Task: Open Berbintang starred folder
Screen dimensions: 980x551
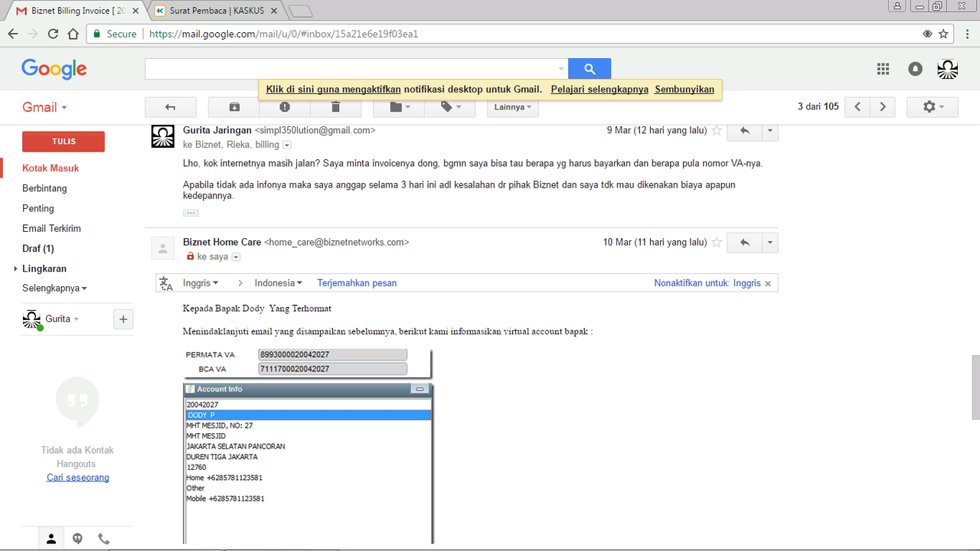Action: tap(44, 188)
